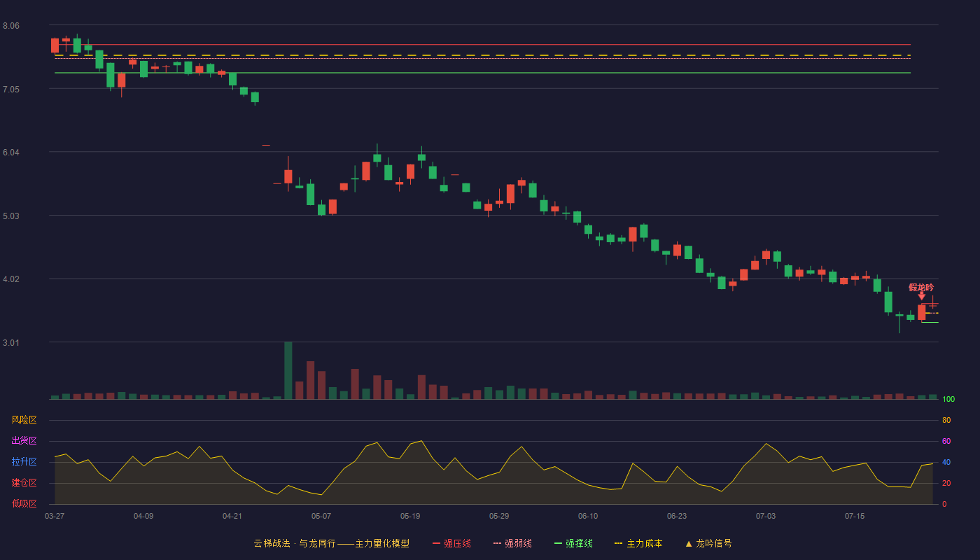Image resolution: width=980 pixels, height=560 pixels.
Task: Click the 07-15 date label
Action: [x=855, y=516]
